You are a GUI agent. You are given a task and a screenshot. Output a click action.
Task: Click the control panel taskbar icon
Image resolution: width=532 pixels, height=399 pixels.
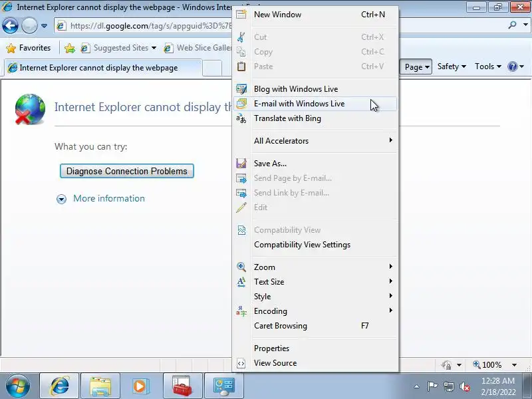pyautogui.click(x=223, y=386)
